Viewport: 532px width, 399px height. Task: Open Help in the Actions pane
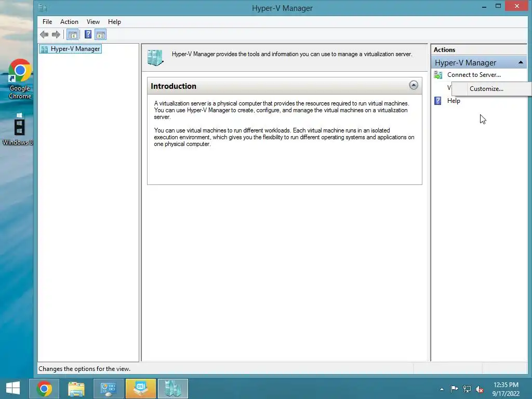tap(453, 101)
